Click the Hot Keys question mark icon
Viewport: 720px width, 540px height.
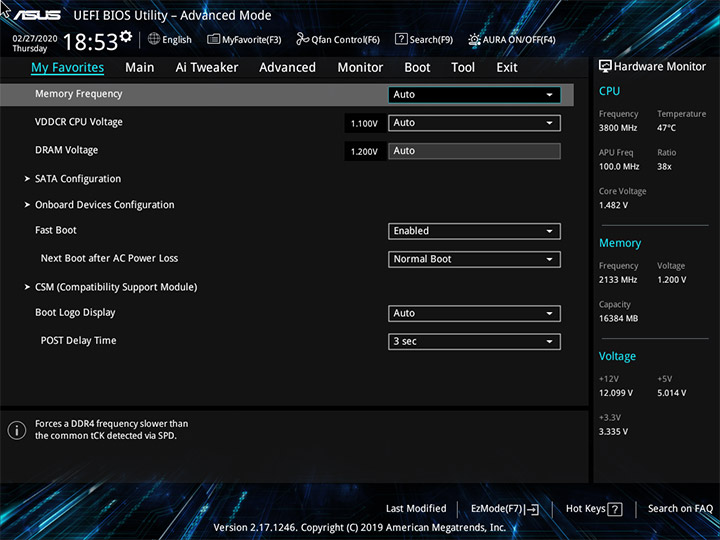click(x=614, y=509)
